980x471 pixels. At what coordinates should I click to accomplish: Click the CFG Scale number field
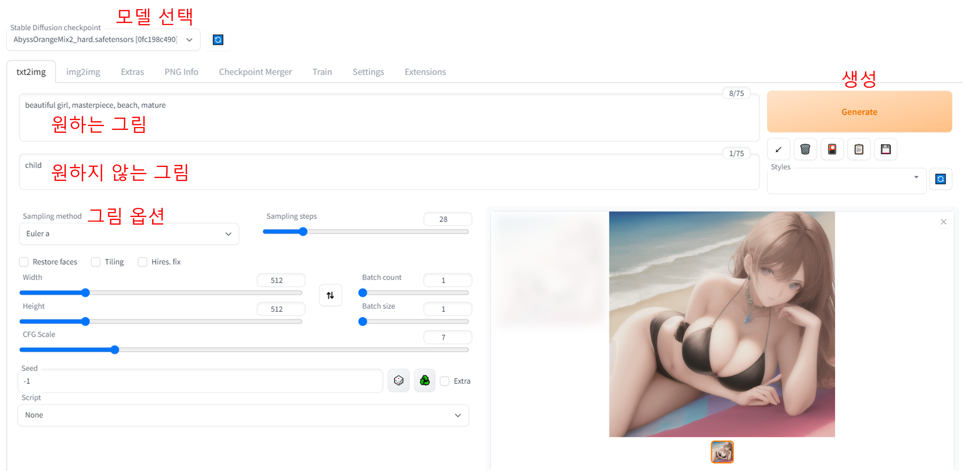448,337
